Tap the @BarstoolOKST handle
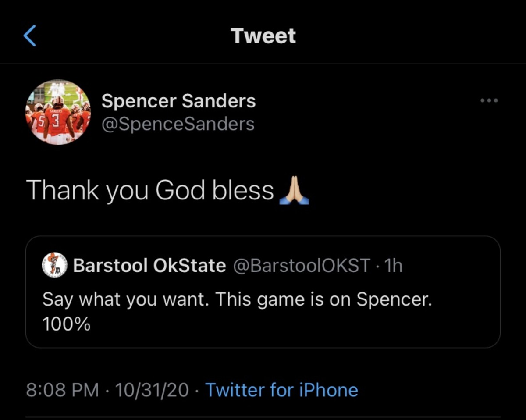Viewport: 526px width, 420px height. pyautogui.click(x=302, y=265)
